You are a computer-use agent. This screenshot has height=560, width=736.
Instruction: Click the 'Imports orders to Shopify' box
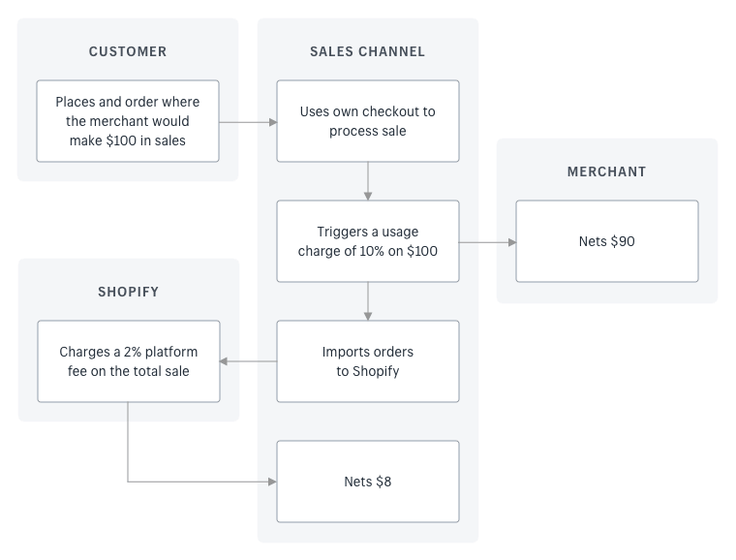pos(368,361)
